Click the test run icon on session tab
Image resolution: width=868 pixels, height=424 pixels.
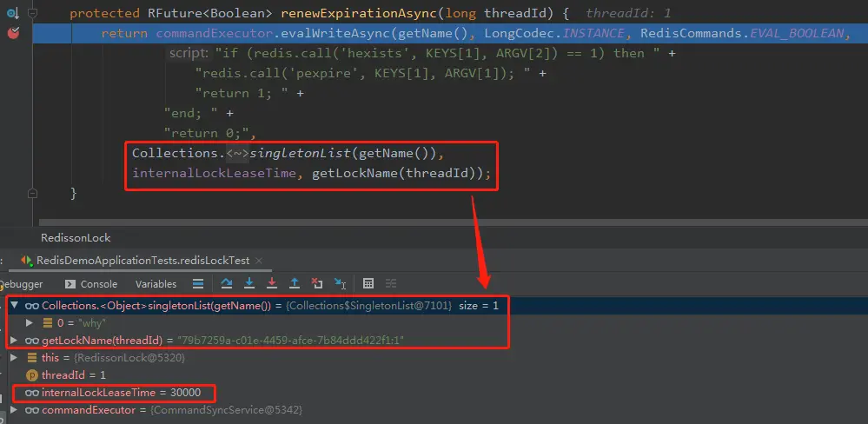point(26,260)
